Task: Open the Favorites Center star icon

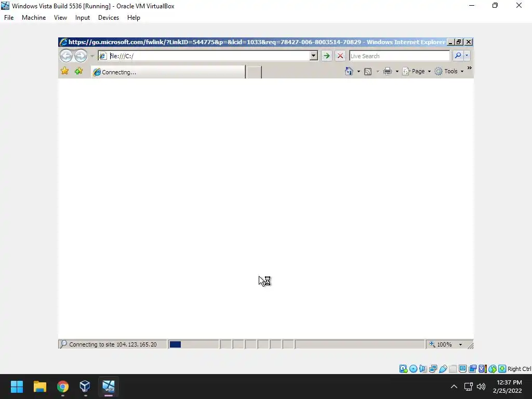Action: (x=64, y=71)
